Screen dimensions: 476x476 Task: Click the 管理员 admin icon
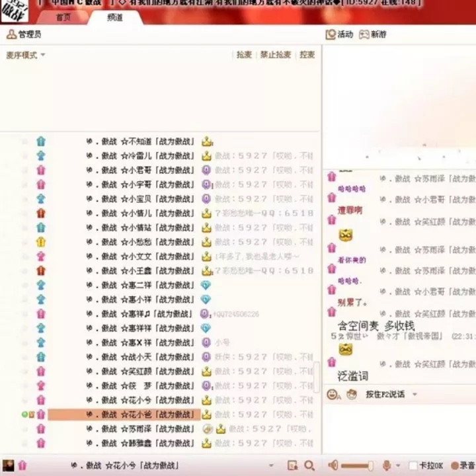pyautogui.click(x=11, y=34)
